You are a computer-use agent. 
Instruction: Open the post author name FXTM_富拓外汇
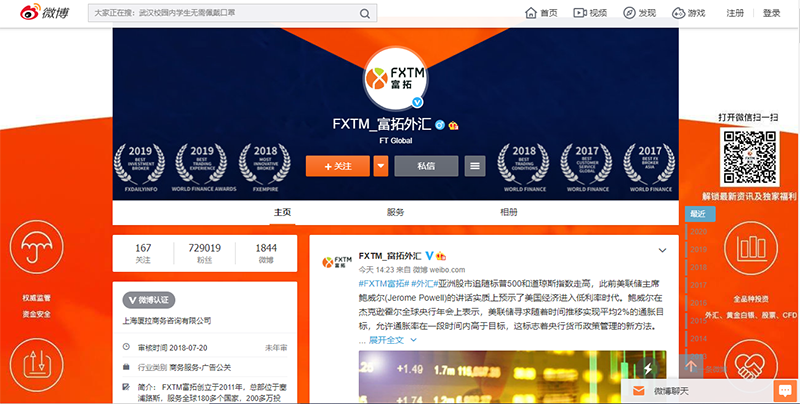tap(390, 256)
